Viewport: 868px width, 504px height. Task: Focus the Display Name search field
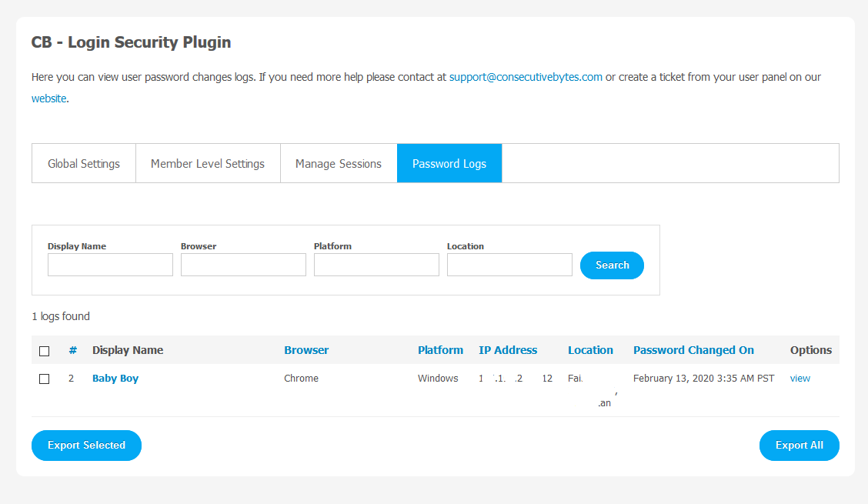tap(110, 265)
